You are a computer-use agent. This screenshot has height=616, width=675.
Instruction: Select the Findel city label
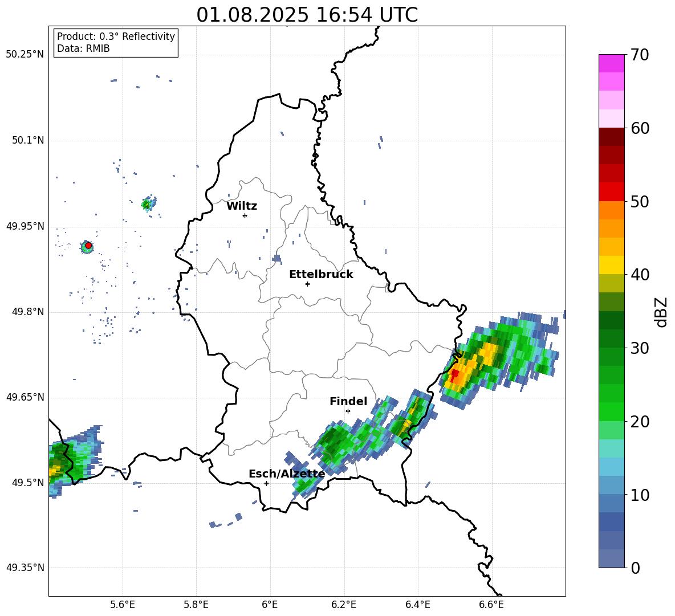[x=348, y=401]
